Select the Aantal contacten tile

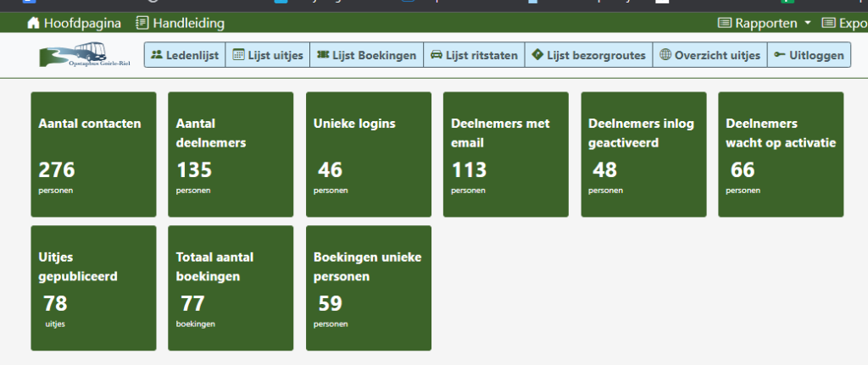pyautogui.click(x=93, y=154)
